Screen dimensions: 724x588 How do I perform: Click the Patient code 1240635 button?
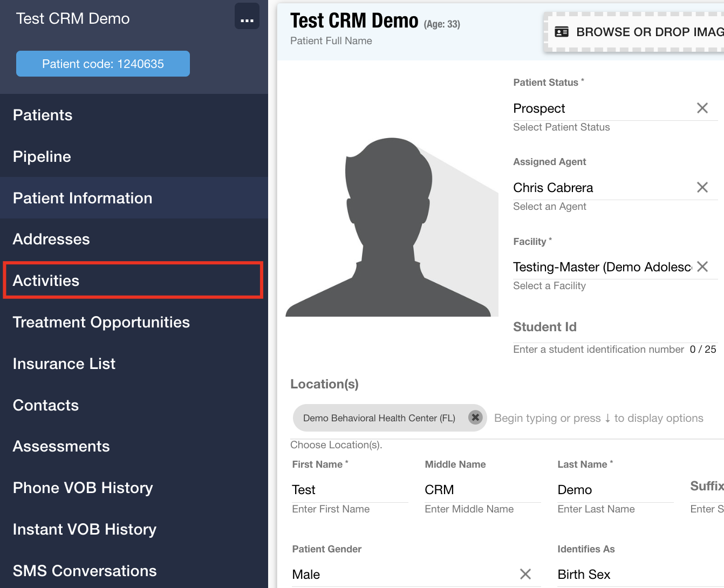click(x=103, y=63)
